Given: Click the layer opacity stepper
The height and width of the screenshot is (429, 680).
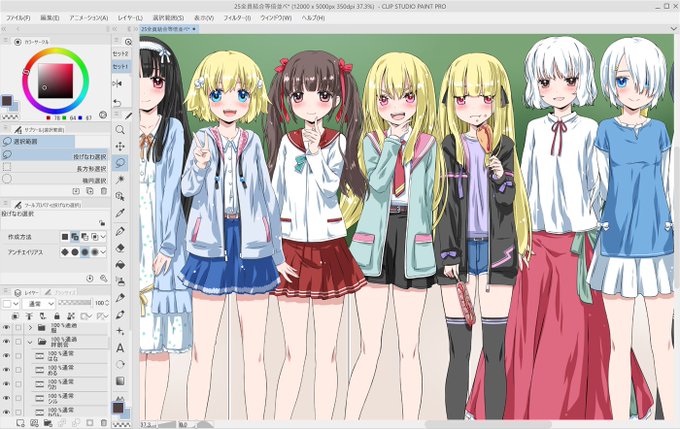Looking at the screenshot, I should pos(107,303).
